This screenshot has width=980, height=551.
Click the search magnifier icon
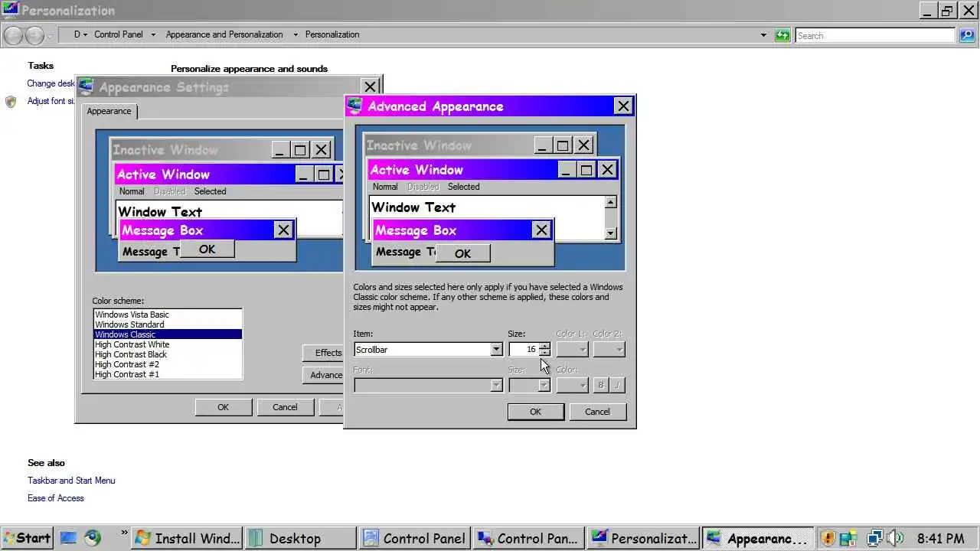coord(967,35)
